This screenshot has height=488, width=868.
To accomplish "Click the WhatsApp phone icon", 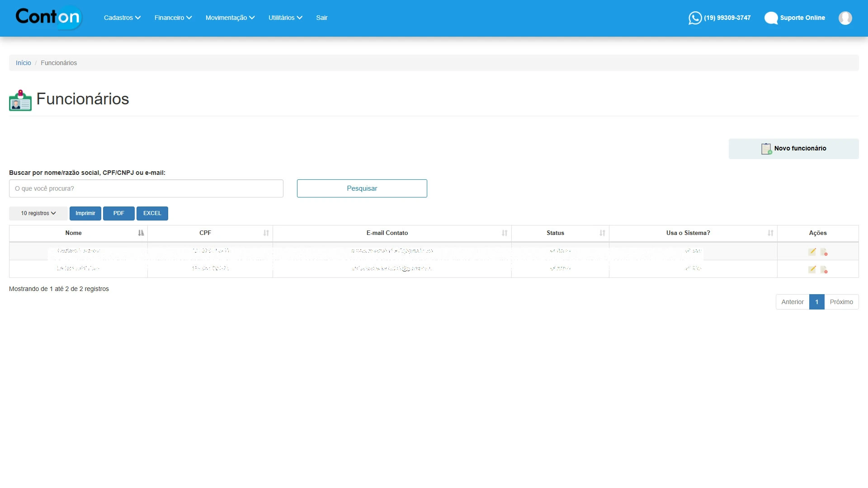I will [x=695, y=18].
